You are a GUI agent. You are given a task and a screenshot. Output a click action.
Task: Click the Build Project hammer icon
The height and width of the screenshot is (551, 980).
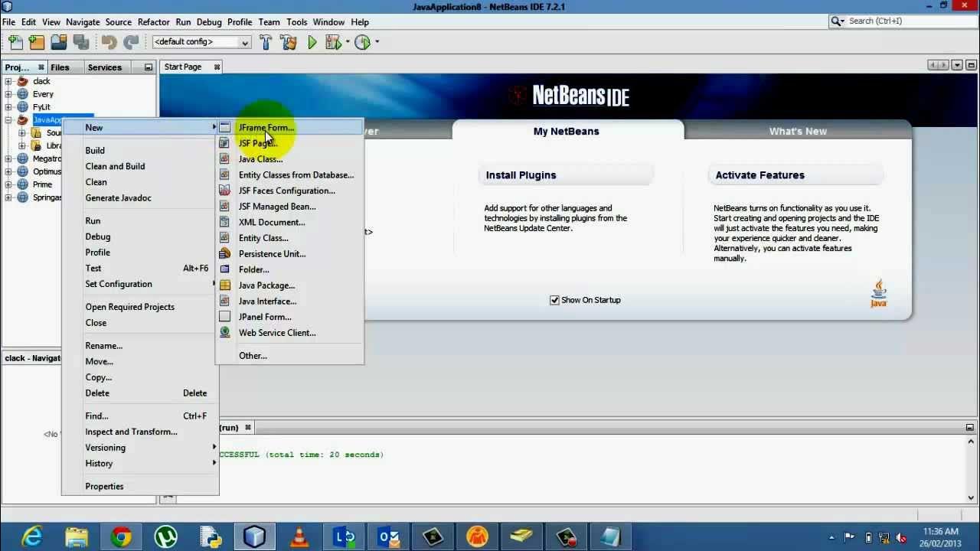[266, 42]
